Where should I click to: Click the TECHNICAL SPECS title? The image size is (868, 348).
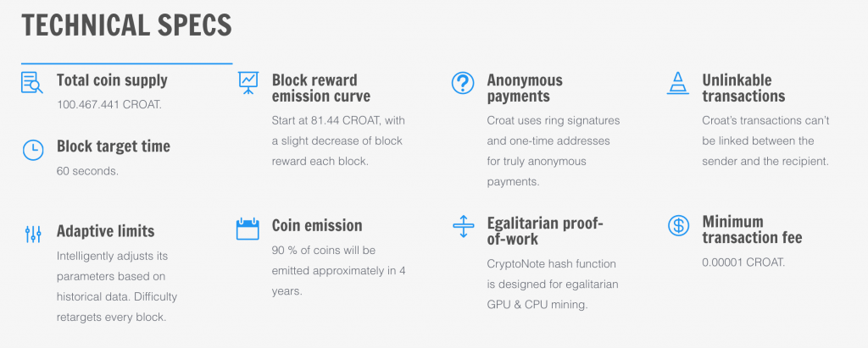(127, 25)
